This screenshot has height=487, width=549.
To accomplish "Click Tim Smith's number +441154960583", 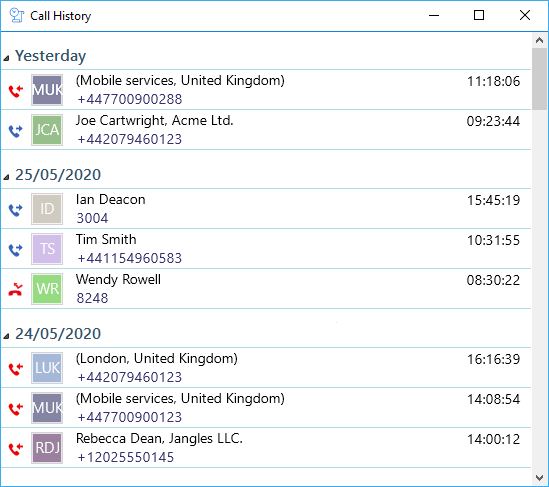I will click(x=130, y=258).
